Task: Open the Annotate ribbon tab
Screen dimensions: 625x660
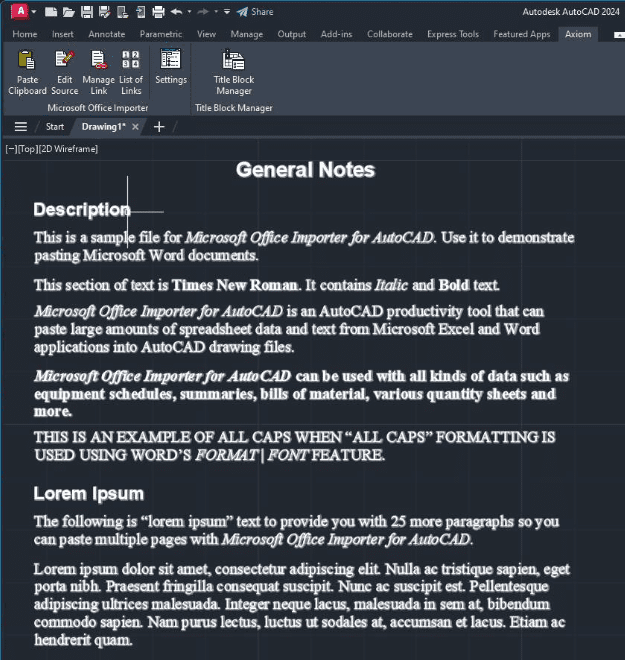Action: click(106, 34)
